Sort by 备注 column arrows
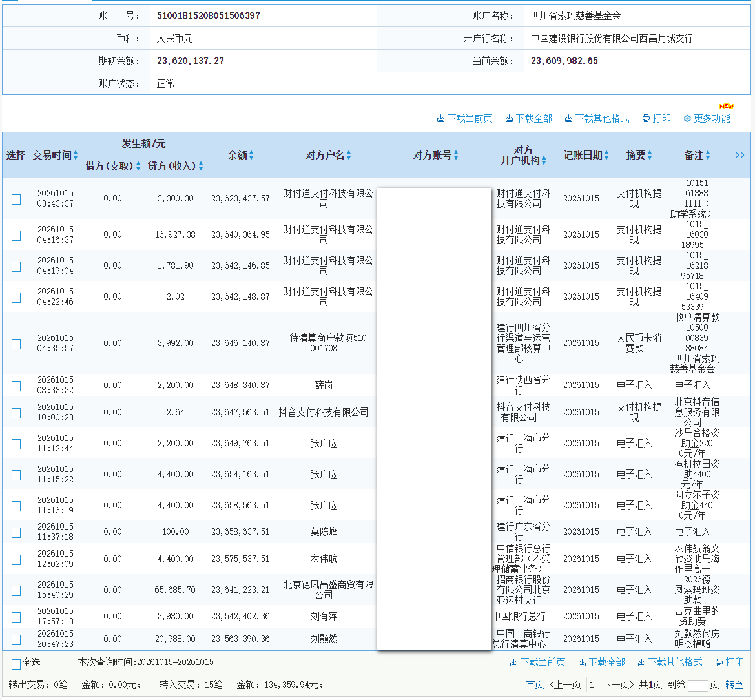The width and height of the screenshot is (755, 700). [708, 155]
